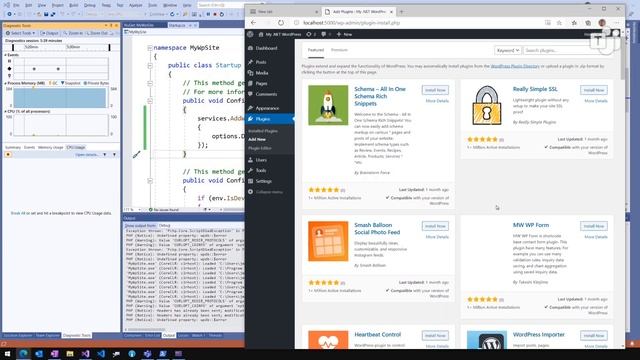Click Save All in Visual Studio toolbar
Image resolution: width=640 pixels, height=360 pixels.
click(53, 14)
